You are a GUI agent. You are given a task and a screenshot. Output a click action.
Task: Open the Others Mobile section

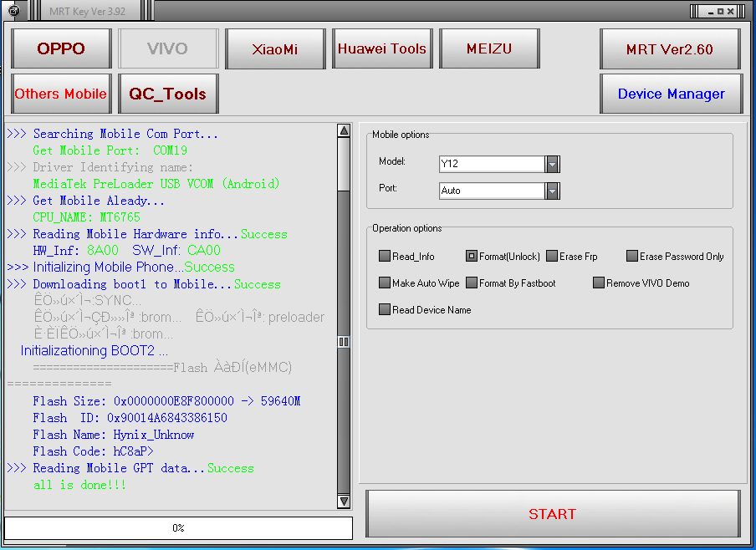61,94
